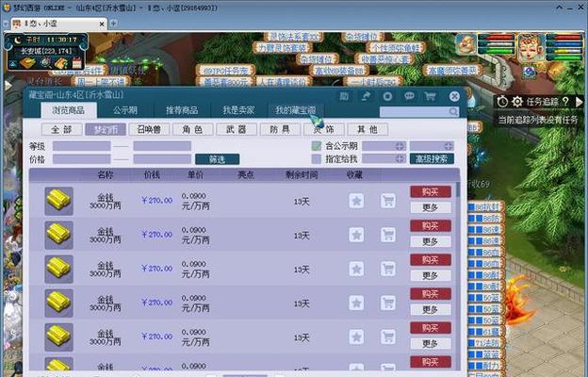This screenshot has width=588, height=377.
Task: Select the 角色 category
Action: 193,129
